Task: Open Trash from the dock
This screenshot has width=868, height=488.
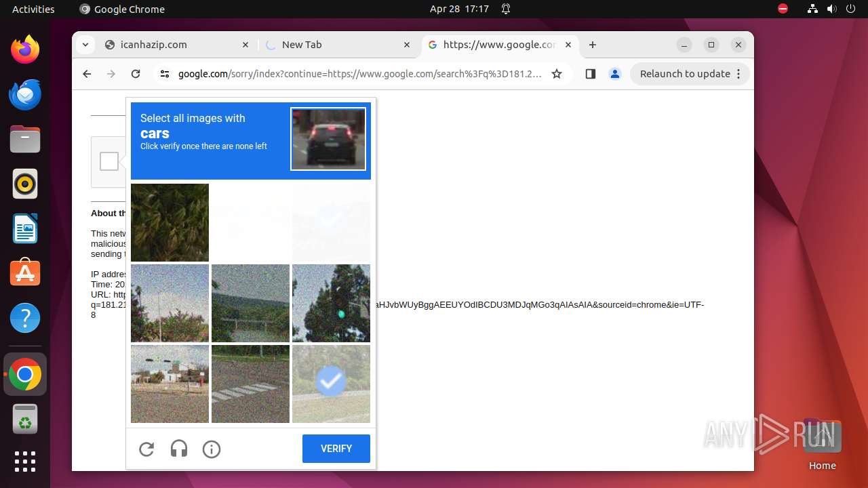Action: click(25, 419)
